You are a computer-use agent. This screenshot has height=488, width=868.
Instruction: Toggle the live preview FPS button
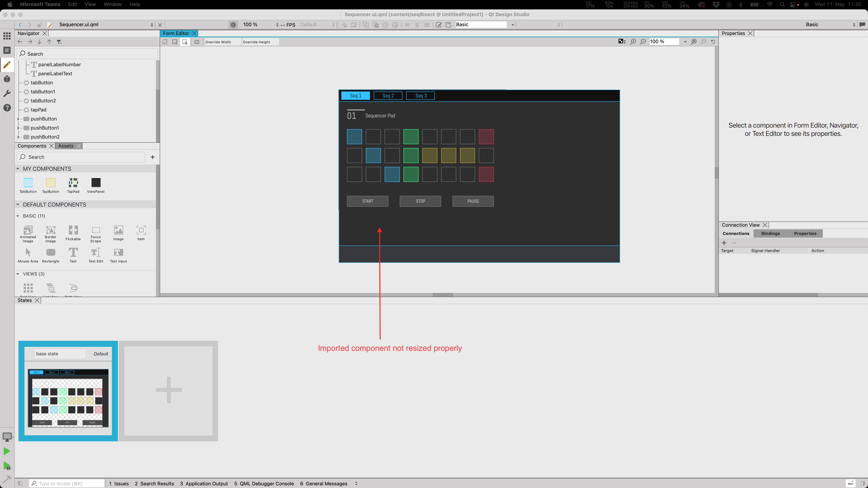pos(233,25)
